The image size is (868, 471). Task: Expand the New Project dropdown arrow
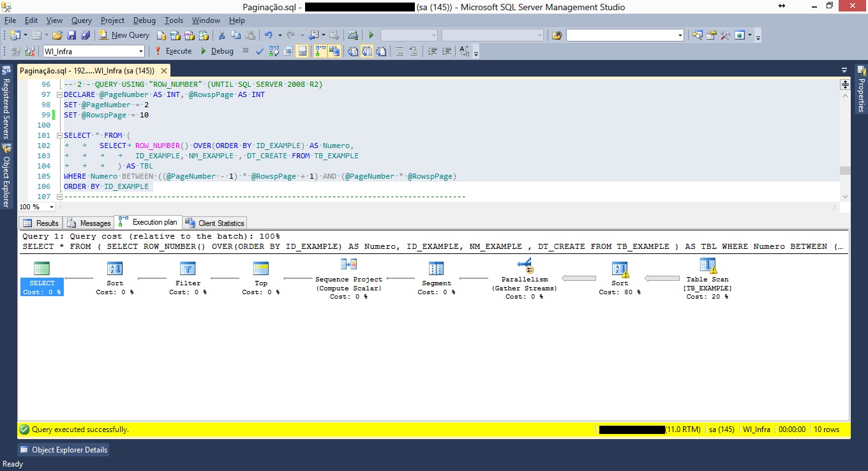[26, 35]
